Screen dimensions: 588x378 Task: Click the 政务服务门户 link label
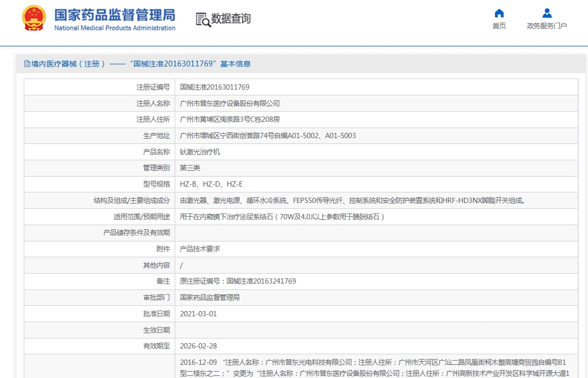[547, 26]
